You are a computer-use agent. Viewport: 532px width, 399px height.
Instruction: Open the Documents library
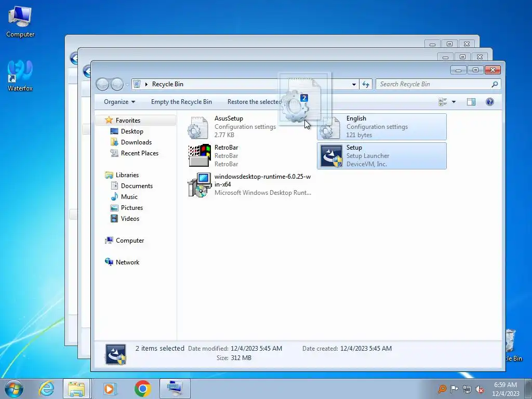point(137,186)
